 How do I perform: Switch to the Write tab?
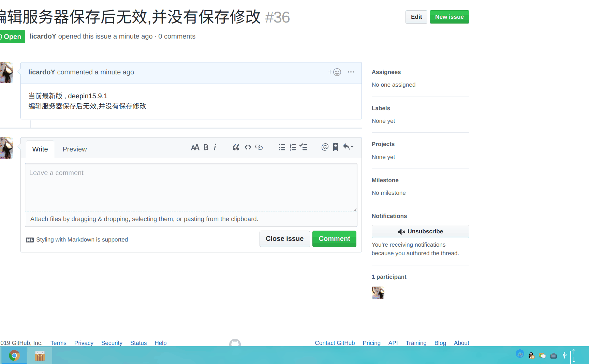(x=40, y=149)
